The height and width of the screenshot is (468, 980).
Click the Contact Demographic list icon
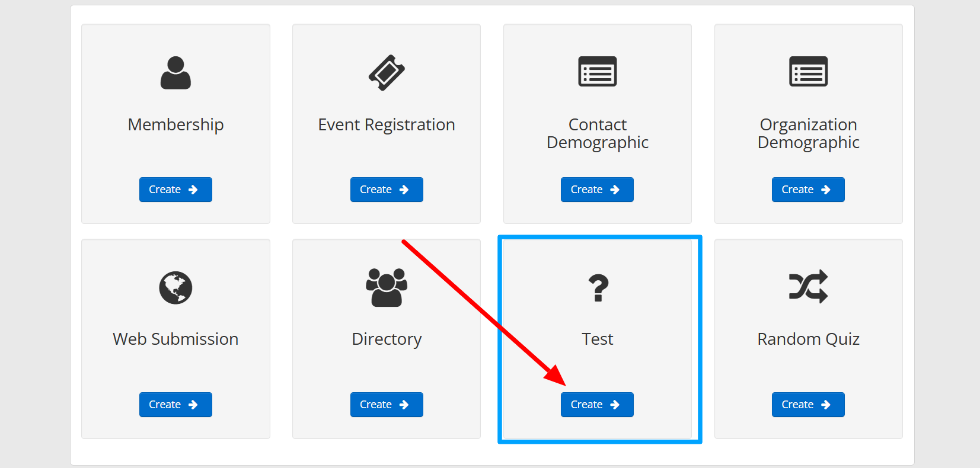[x=597, y=72]
